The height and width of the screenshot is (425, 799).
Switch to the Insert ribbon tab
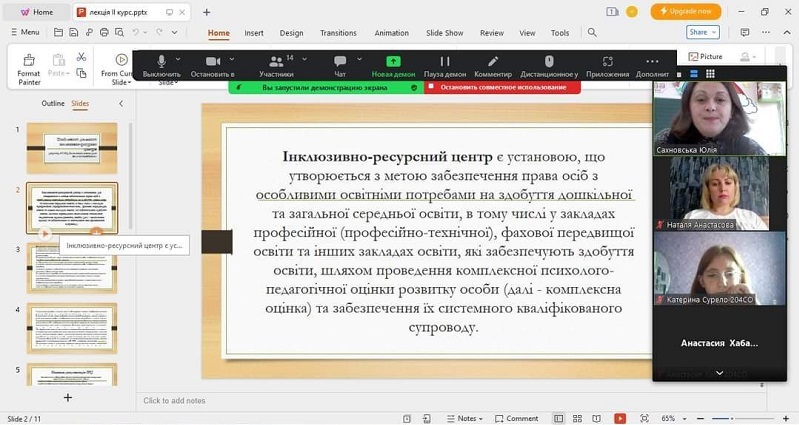tap(254, 33)
